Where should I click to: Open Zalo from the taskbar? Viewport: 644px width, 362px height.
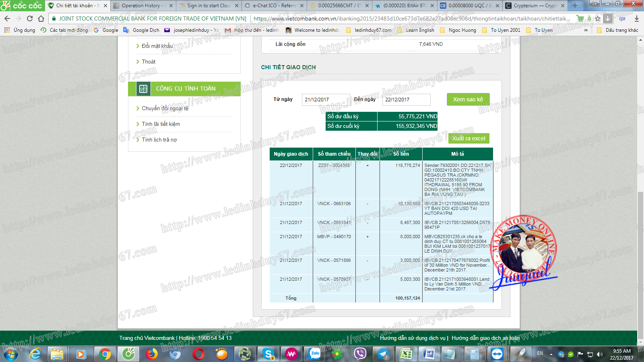click(315, 354)
